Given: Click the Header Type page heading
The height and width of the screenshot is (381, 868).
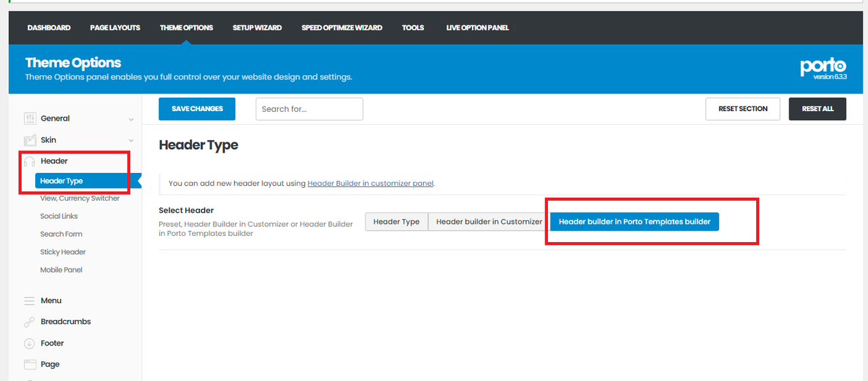Looking at the screenshot, I should pyautogui.click(x=199, y=145).
